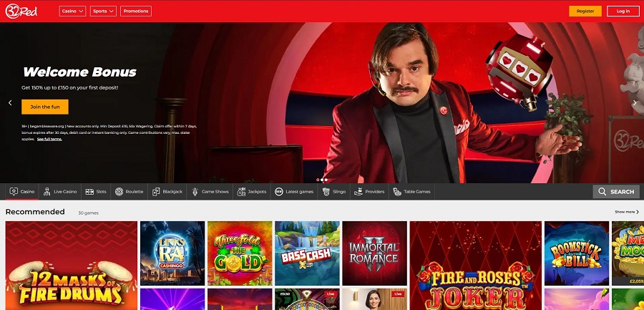
Task: Open the Game Shows icon
Action: coord(195,192)
